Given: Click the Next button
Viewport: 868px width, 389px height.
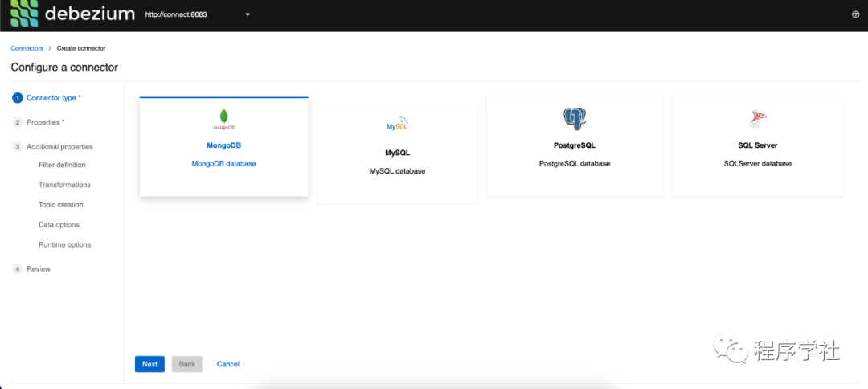Looking at the screenshot, I should coord(149,364).
